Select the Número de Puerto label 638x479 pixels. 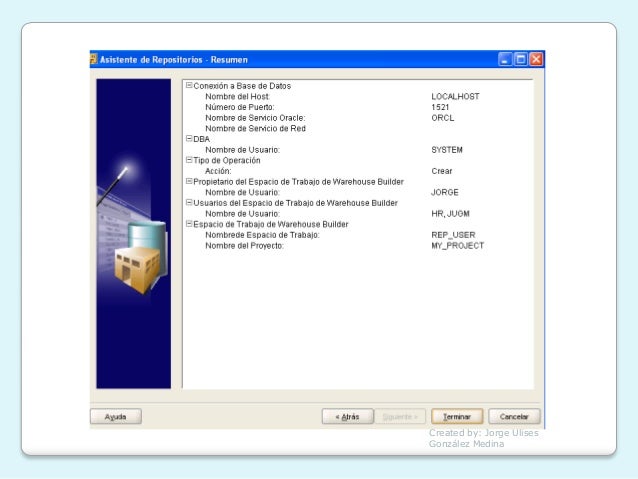point(240,107)
